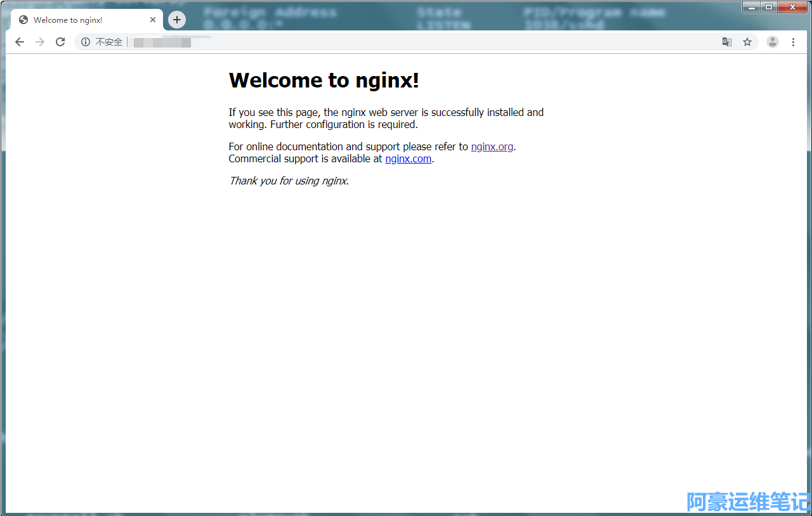
Task: Bookmark this page with the star icon
Action: 747,42
